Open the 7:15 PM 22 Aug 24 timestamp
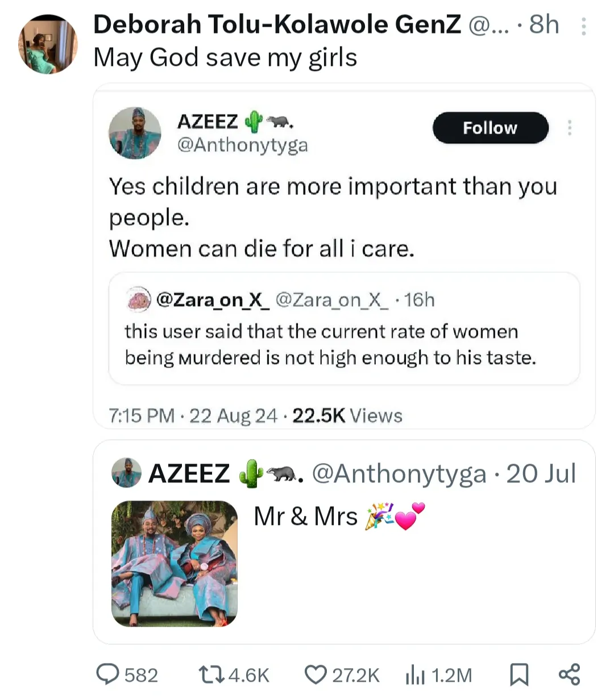 coord(193,416)
